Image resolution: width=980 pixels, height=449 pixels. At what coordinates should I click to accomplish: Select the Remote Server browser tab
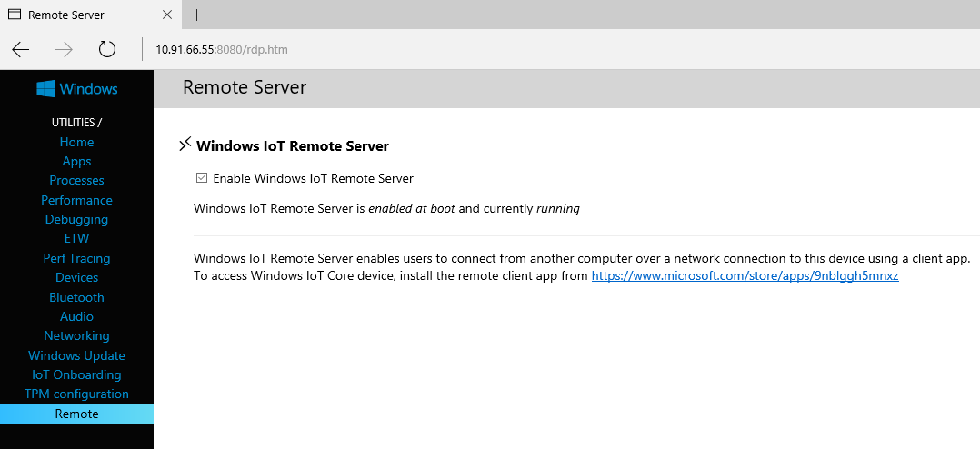[x=82, y=15]
